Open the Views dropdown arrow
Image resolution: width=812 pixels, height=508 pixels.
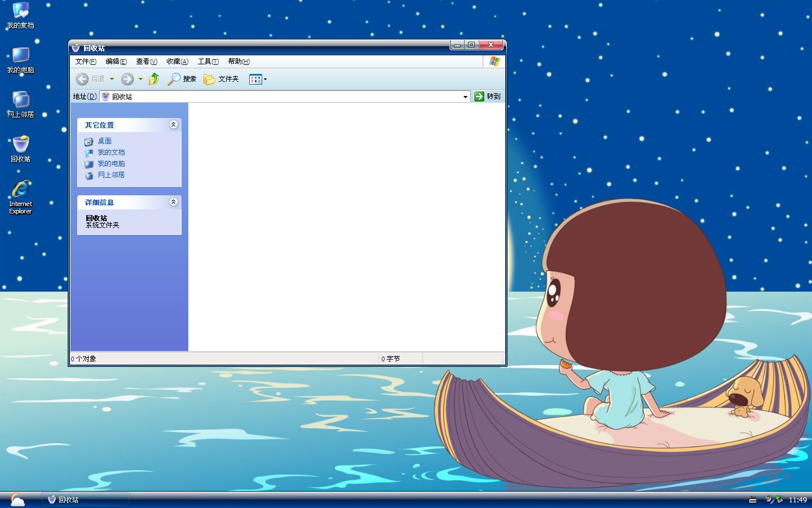click(x=266, y=79)
